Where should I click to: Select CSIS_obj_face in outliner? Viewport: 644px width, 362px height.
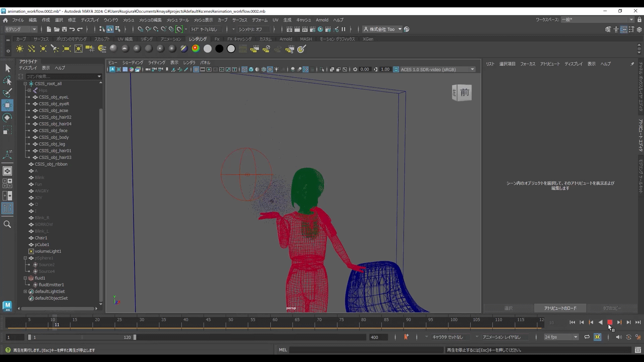(x=53, y=130)
